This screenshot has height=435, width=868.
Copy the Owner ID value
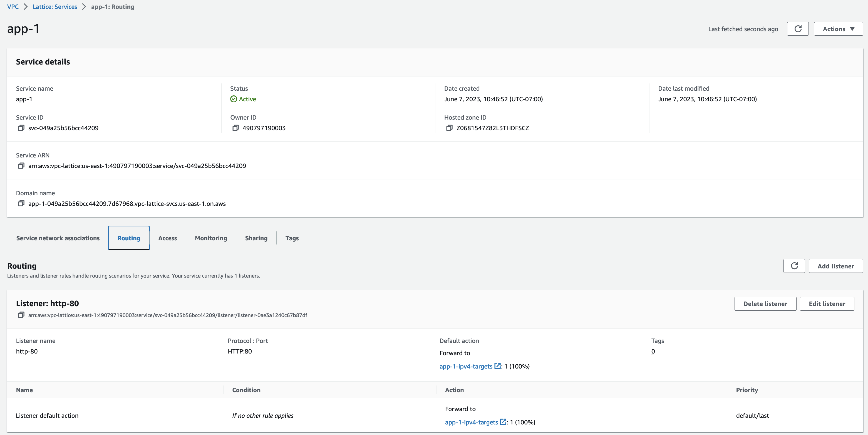pos(235,128)
